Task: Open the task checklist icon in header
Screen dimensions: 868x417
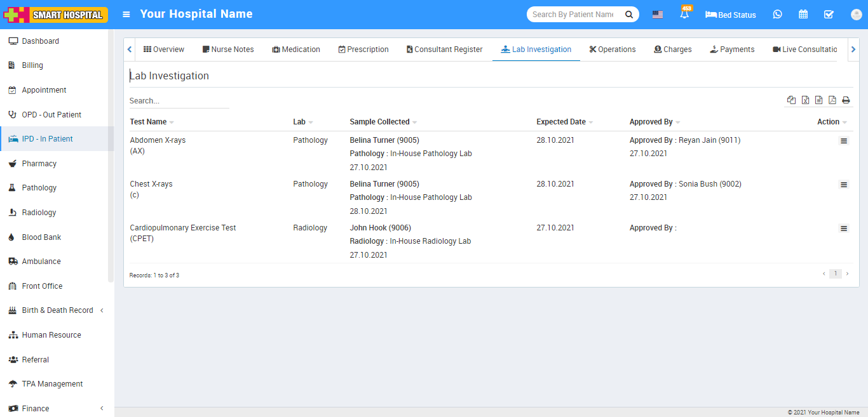Action: point(829,15)
